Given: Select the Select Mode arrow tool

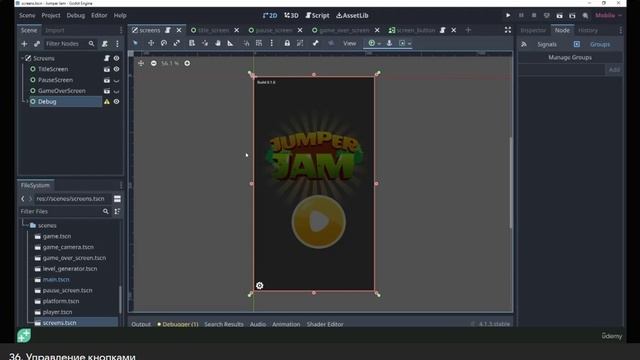Looking at the screenshot, I should click(136, 43).
